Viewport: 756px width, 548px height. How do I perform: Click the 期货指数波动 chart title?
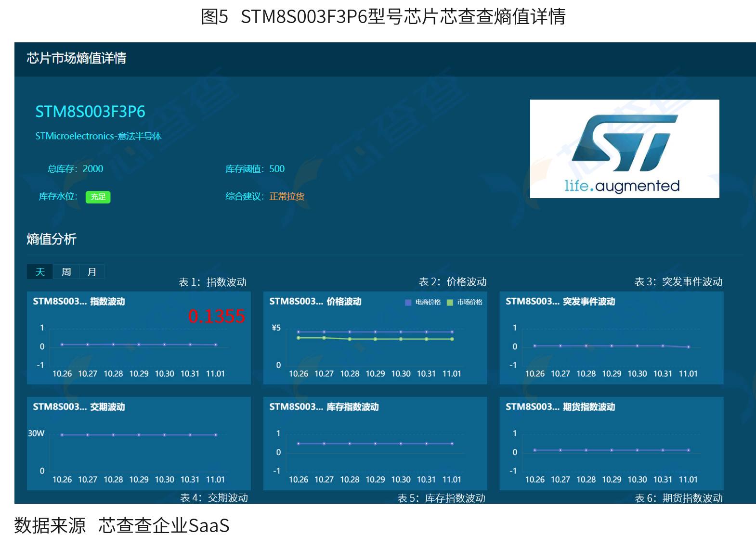coord(560,407)
